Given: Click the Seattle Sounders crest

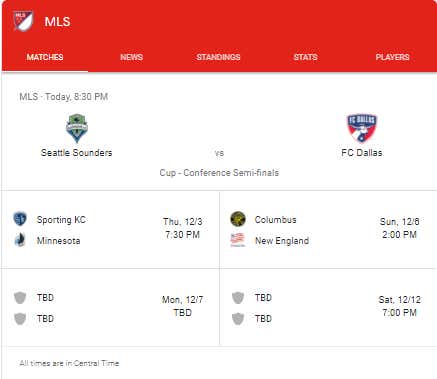Looking at the screenshot, I should (x=77, y=128).
